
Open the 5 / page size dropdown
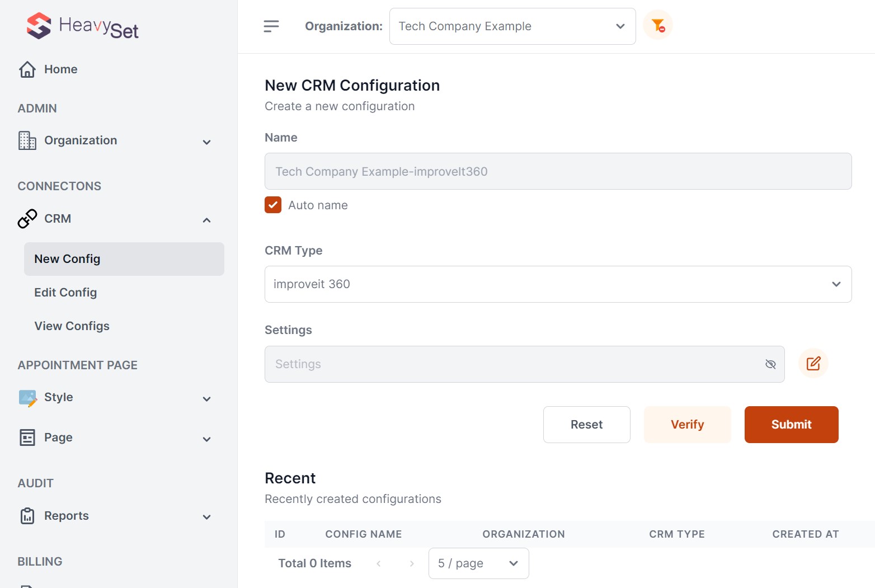point(478,563)
